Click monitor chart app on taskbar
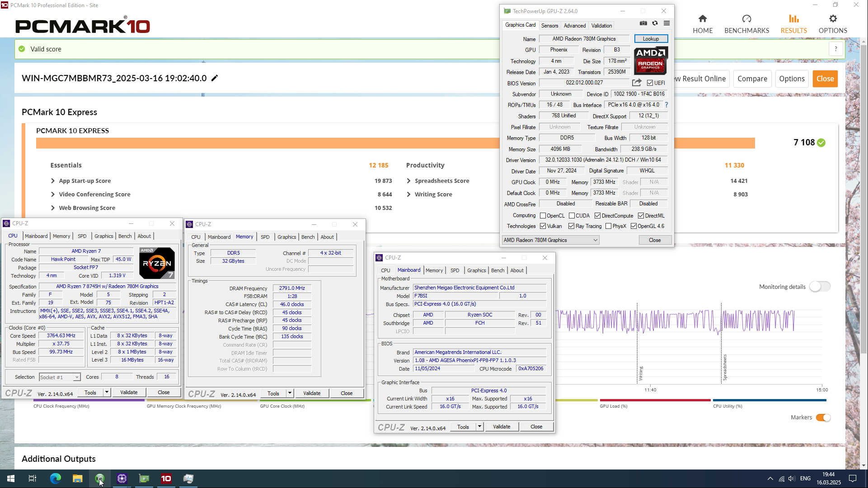This screenshot has width=868, height=488. pos(188,479)
